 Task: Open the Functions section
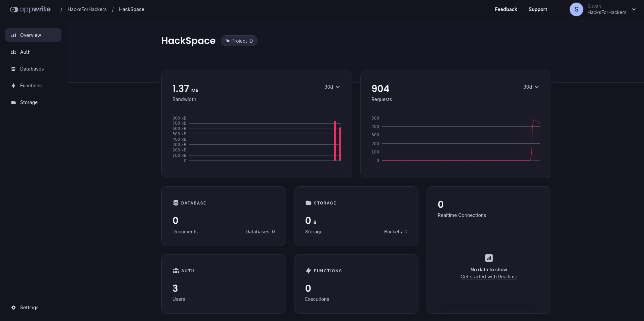(33, 86)
